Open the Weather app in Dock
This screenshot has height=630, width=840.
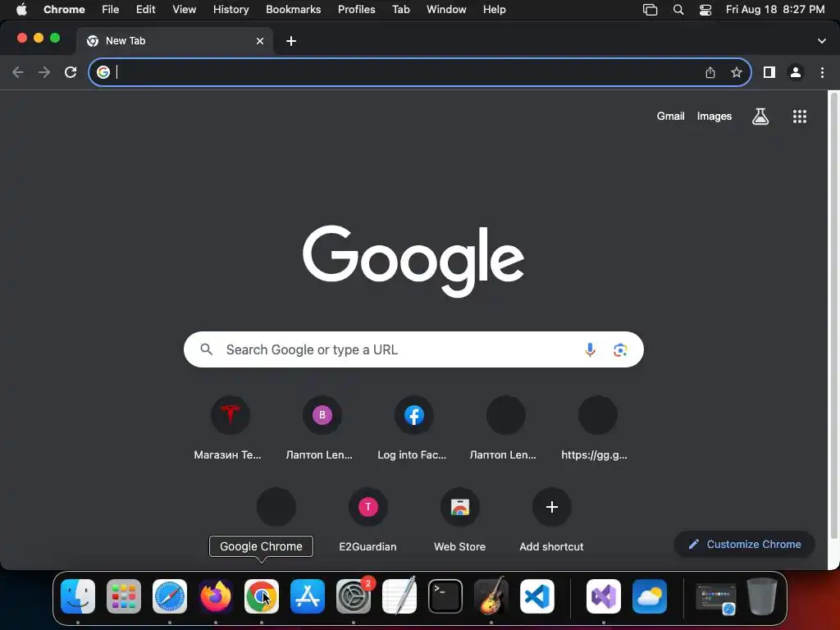click(650, 596)
